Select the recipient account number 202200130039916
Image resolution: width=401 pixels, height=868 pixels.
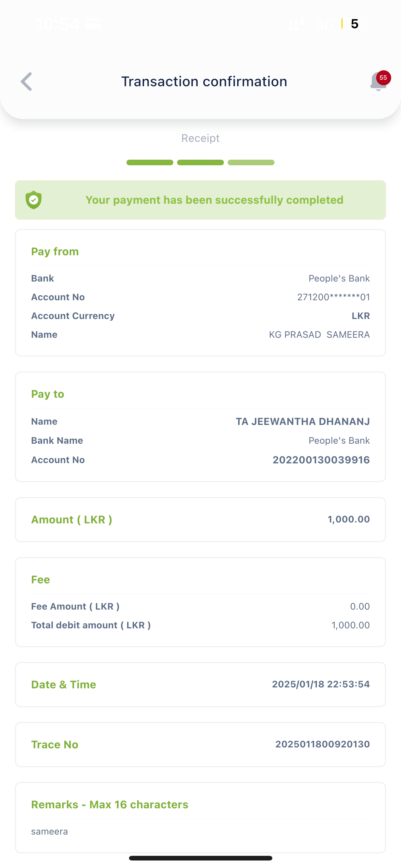(321, 460)
